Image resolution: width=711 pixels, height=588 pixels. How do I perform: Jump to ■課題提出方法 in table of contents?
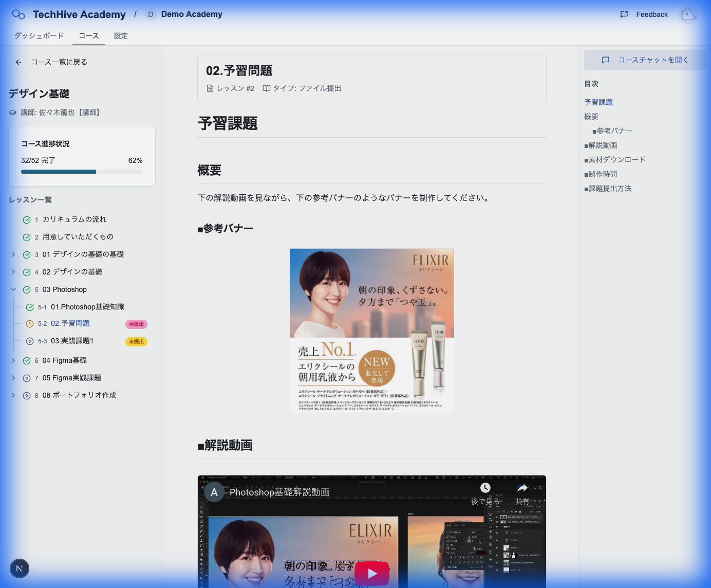click(608, 189)
